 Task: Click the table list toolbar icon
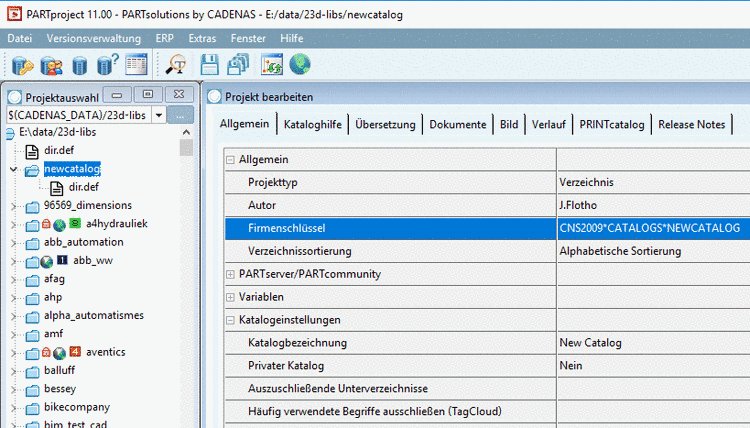point(136,65)
